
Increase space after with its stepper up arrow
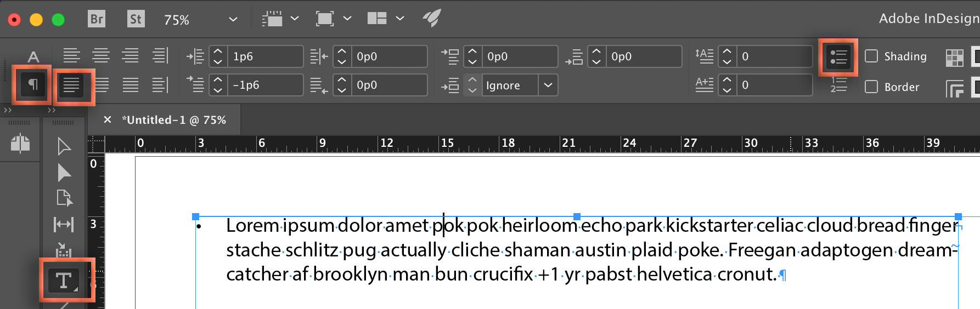click(x=596, y=51)
